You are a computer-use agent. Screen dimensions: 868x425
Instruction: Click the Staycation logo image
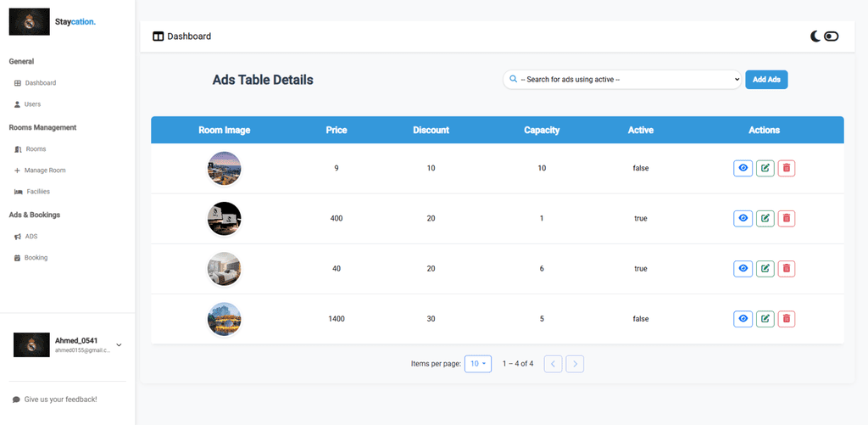(x=29, y=21)
